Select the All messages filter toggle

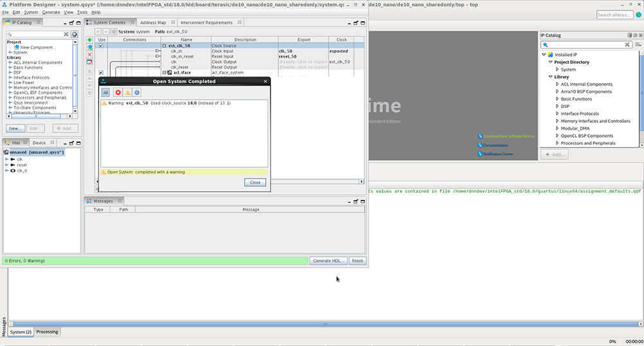click(x=106, y=93)
